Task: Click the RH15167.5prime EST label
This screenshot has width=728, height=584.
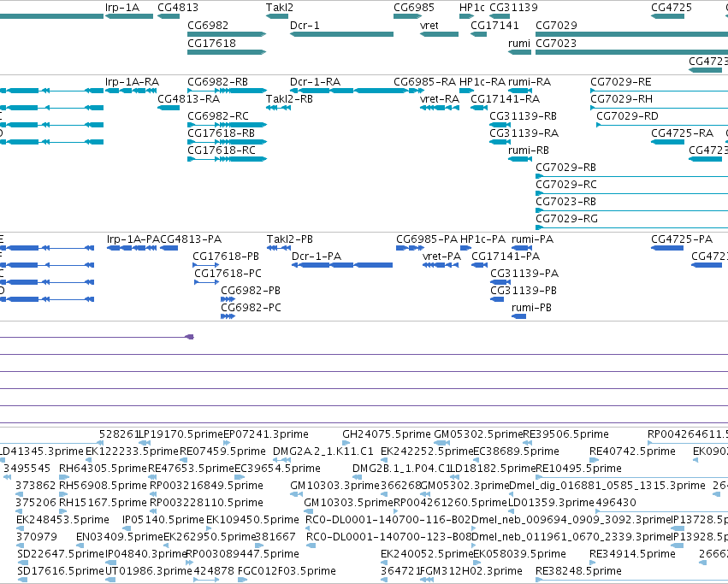Action: coord(103,503)
